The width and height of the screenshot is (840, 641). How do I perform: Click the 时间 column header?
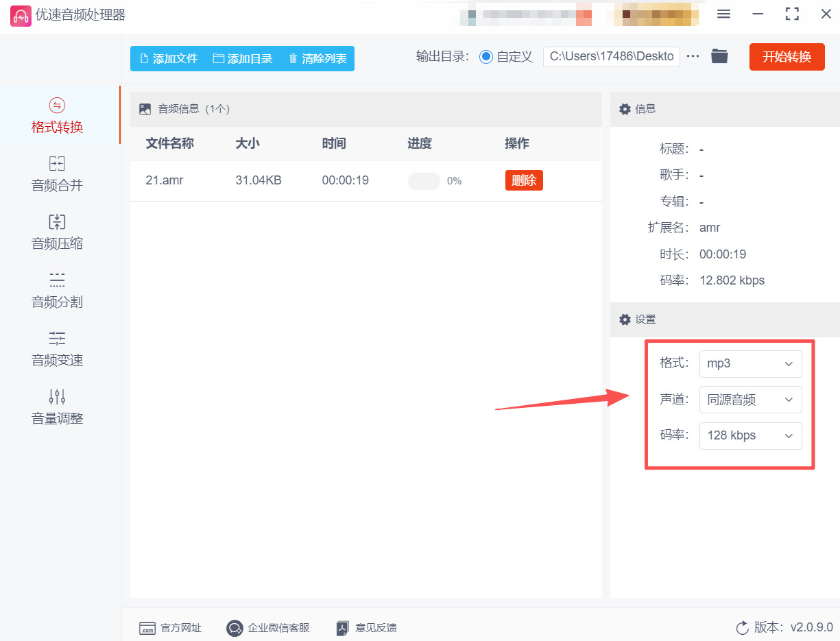click(334, 143)
